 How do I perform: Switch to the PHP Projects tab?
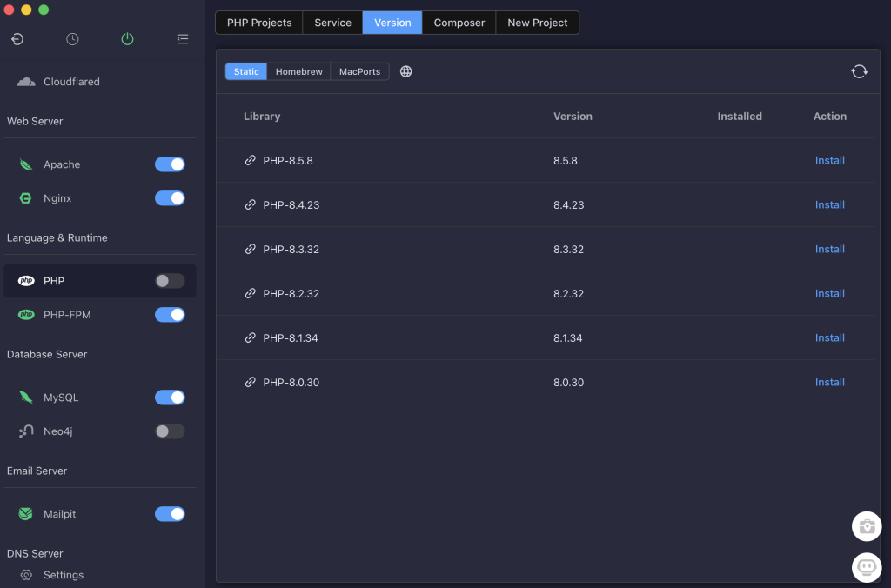[x=259, y=23]
